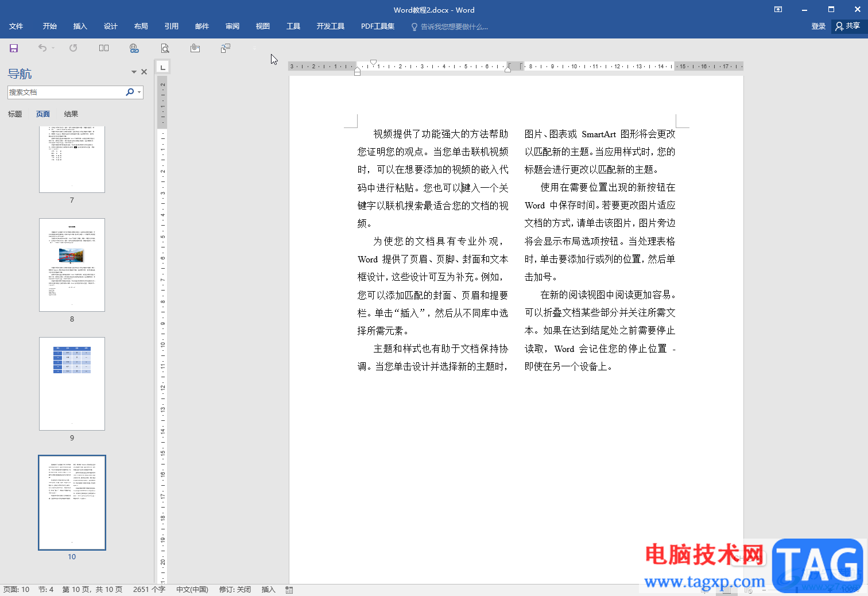
Task: Click the paragraph starting 为使您的文档具有专业外观
Action: click(433, 286)
